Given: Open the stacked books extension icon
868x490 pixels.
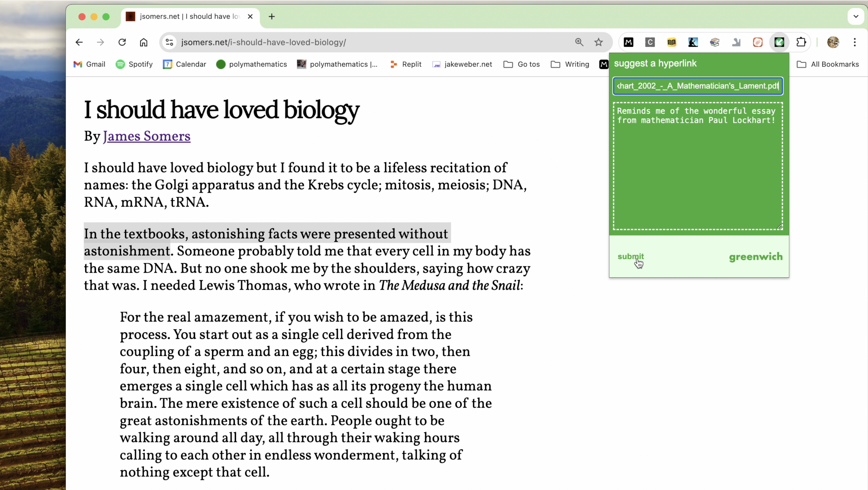Looking at the screenshot, I should [715, 42].
